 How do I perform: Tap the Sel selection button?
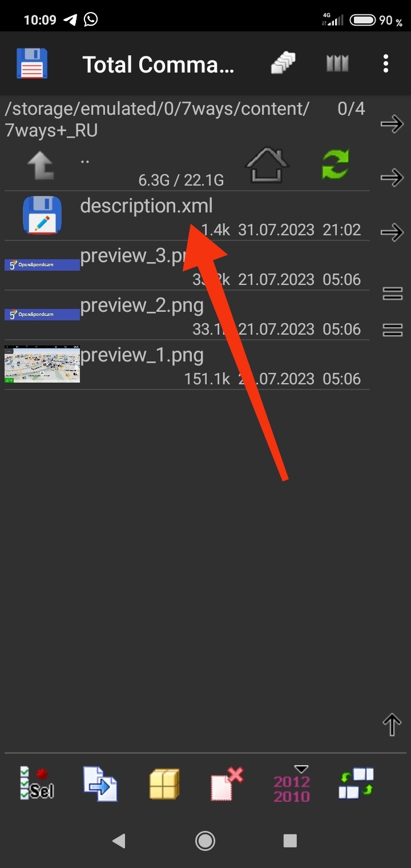37,783
